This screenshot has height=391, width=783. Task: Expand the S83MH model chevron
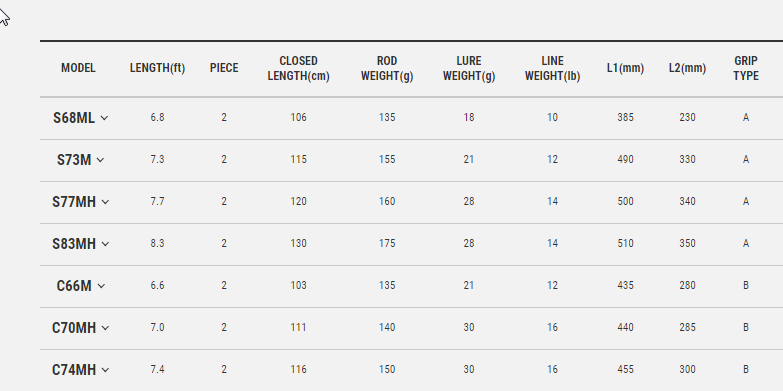coord(105,244)
